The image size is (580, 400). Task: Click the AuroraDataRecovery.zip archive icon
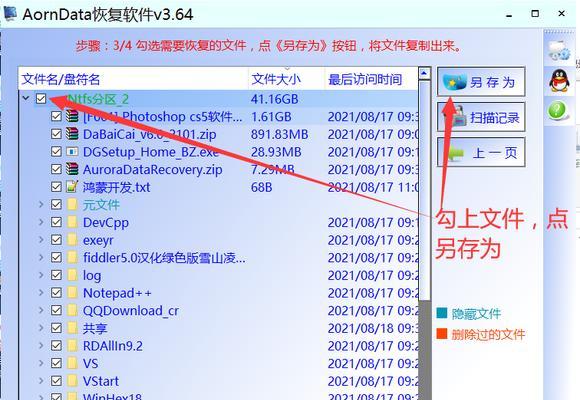tap(72, 169)
